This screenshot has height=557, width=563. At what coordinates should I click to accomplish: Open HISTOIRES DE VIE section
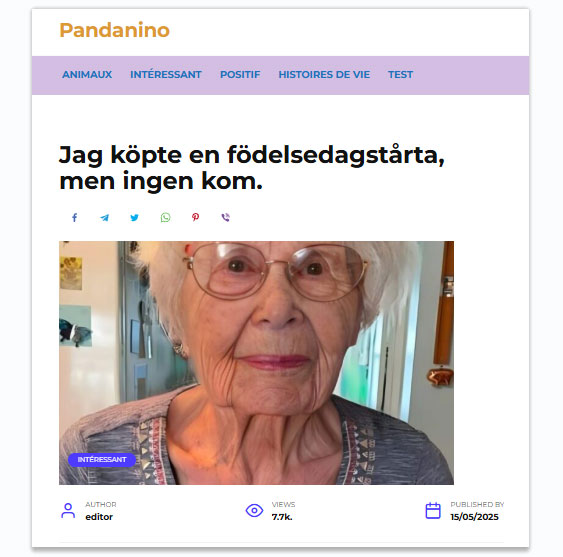[324, 75]
